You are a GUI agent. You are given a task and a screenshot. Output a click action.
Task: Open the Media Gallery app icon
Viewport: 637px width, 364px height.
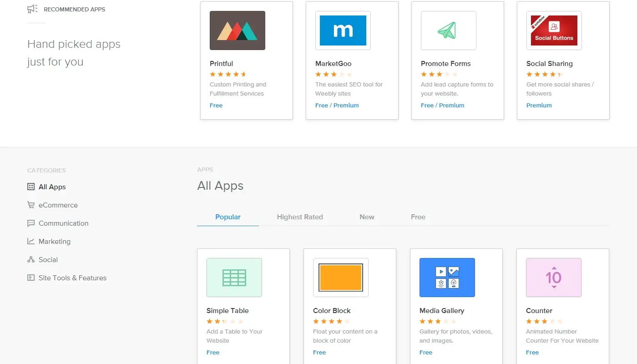[x=447, y=278]
